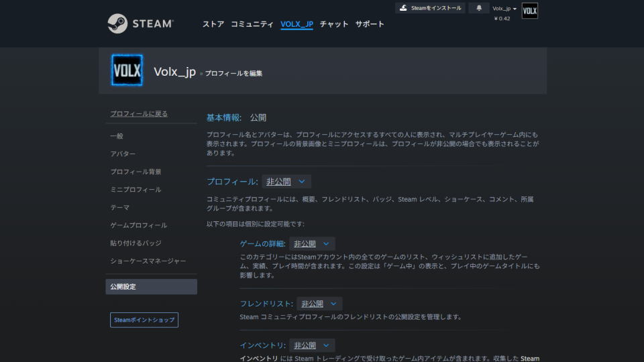Screen dimensions: 644x362
Task: Click the Steam logo in header
Action: point(140,23)
